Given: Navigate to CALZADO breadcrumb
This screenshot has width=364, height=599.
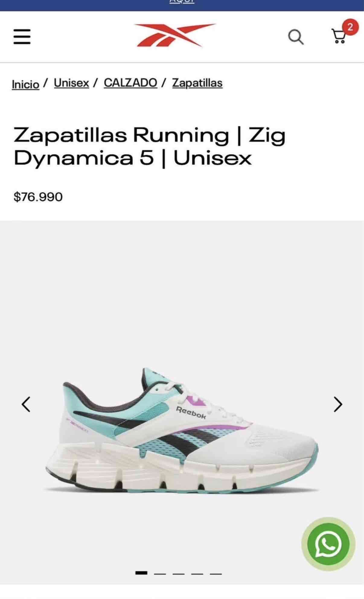Looking at the screenshot, I should 130,83.
